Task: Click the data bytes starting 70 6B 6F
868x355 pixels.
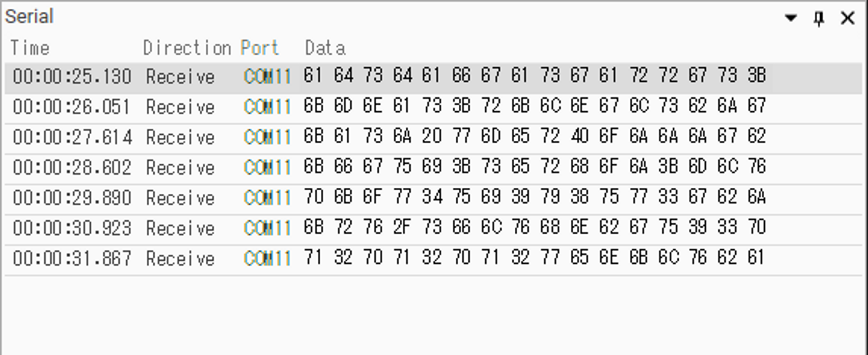Action: click(x=534, y=197)
